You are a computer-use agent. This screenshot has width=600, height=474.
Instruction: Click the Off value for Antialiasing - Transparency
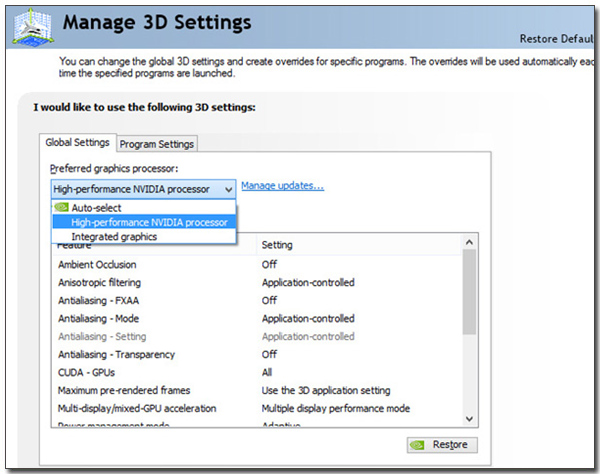coord(269,354)
